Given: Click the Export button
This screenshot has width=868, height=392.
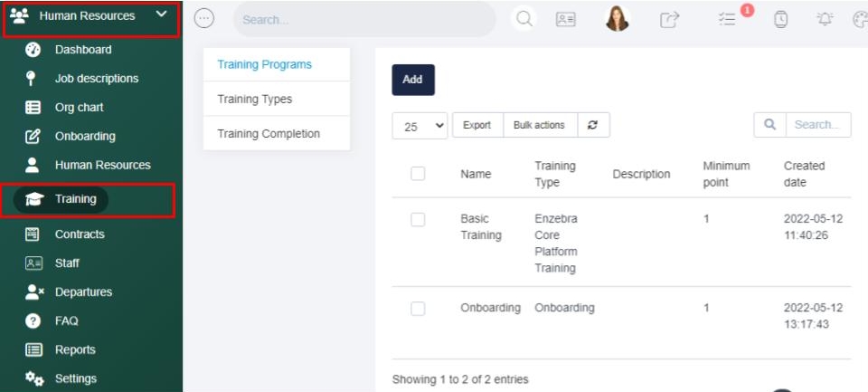Looking at the screenshot, I should (476, 125).
